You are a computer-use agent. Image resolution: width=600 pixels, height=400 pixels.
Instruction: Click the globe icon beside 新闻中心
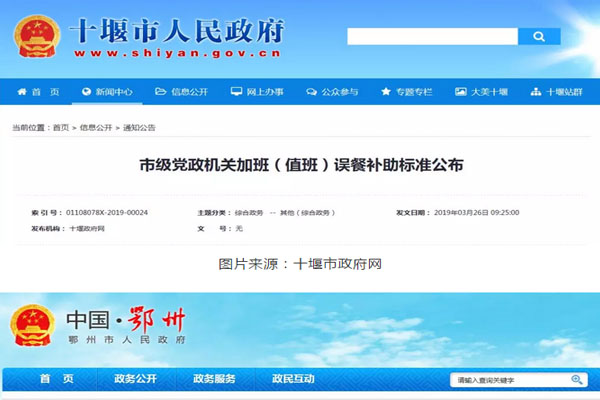tap(86, 91)
